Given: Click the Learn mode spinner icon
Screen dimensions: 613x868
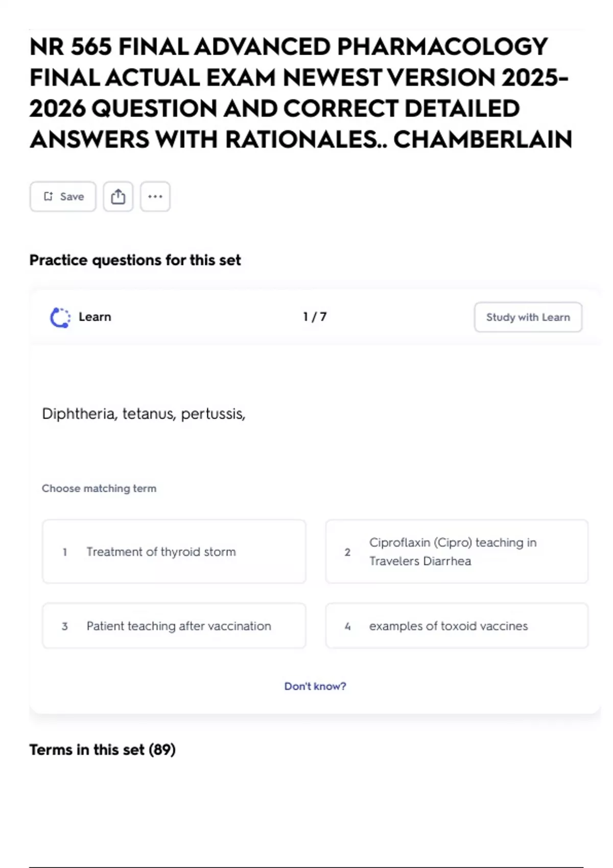Looking at the screenshot, I should coord(60,317).
